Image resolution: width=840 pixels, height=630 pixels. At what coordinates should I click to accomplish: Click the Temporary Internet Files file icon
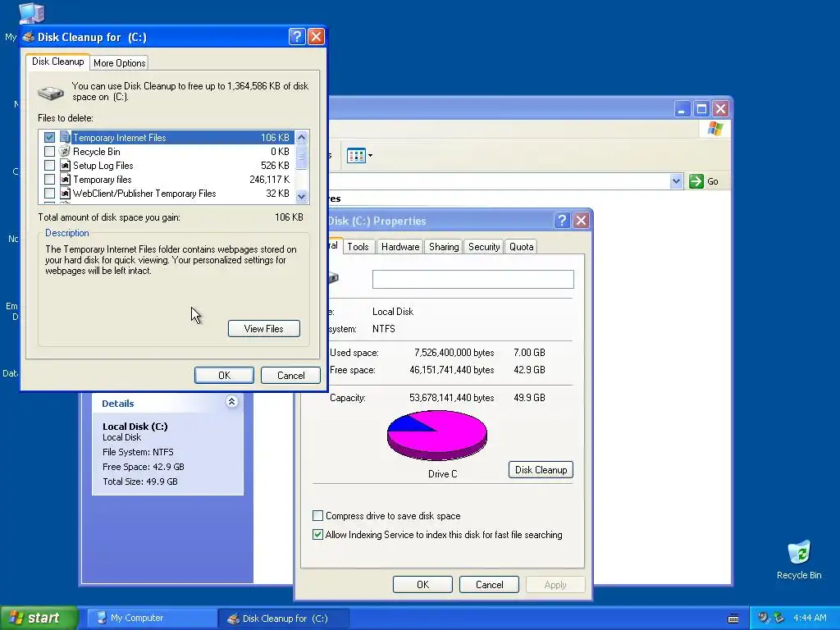coord(65,137)
